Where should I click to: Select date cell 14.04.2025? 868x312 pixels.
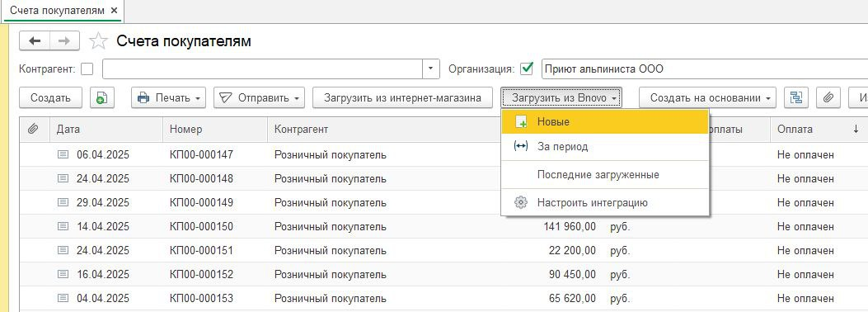click(103, 227)
